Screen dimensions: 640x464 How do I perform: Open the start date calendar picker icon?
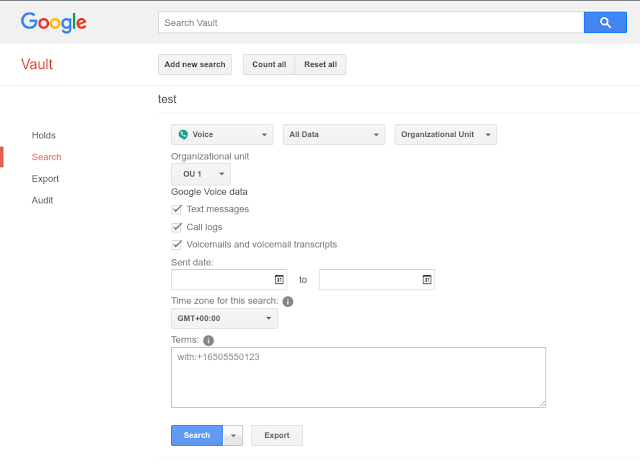click(279, 279)
